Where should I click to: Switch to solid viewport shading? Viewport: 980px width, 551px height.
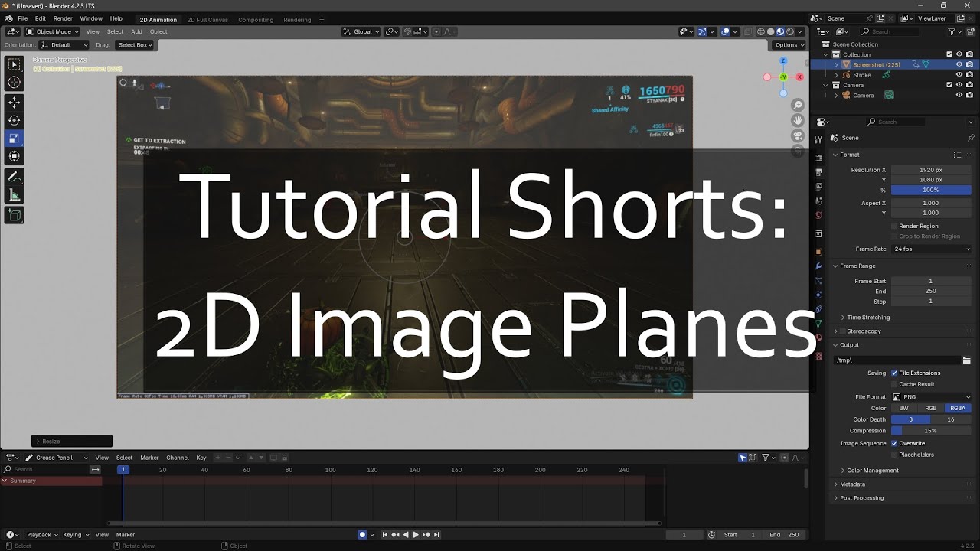point(771,31)
